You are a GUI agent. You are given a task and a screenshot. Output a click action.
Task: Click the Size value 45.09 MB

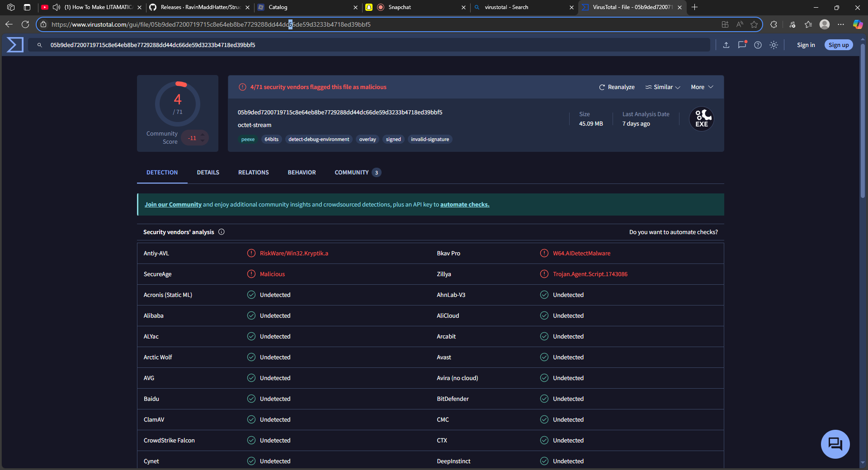(591, 123)
